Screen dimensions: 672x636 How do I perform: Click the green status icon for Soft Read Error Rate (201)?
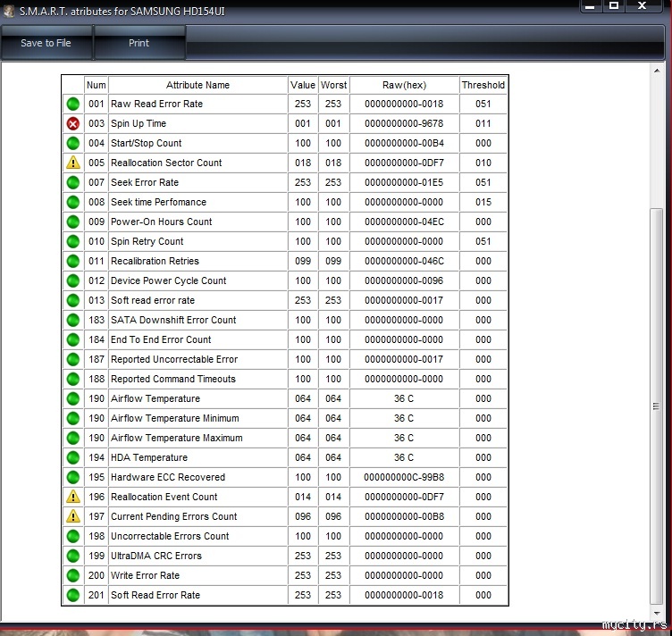(x=73, y=595)
